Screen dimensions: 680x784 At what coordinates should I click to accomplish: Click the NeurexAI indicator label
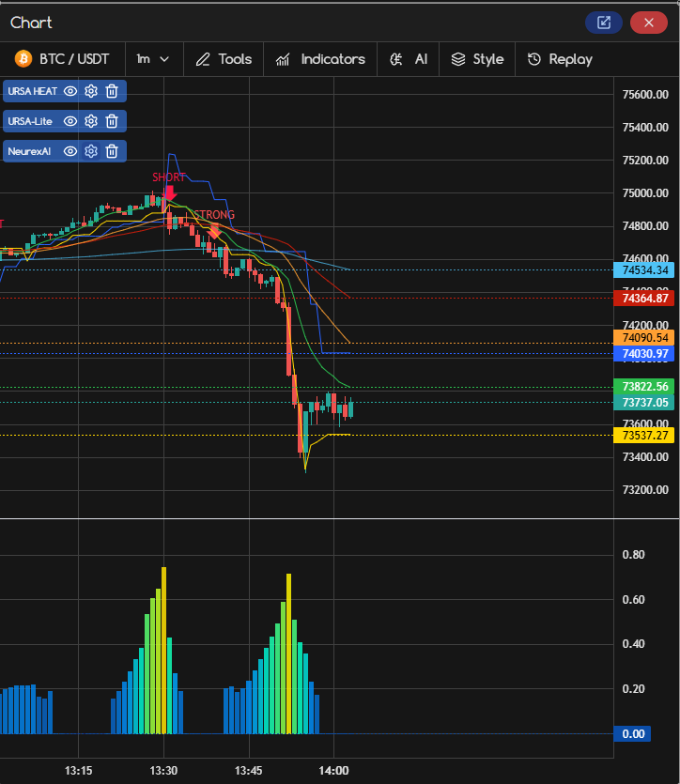pos(29,151)
